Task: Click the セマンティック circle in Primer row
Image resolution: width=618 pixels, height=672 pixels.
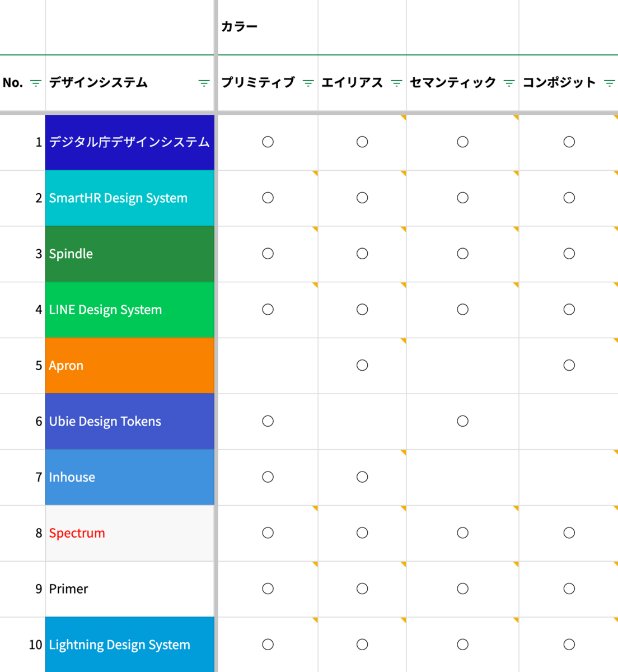Action: pyautogui.click(x=462, y=589)
